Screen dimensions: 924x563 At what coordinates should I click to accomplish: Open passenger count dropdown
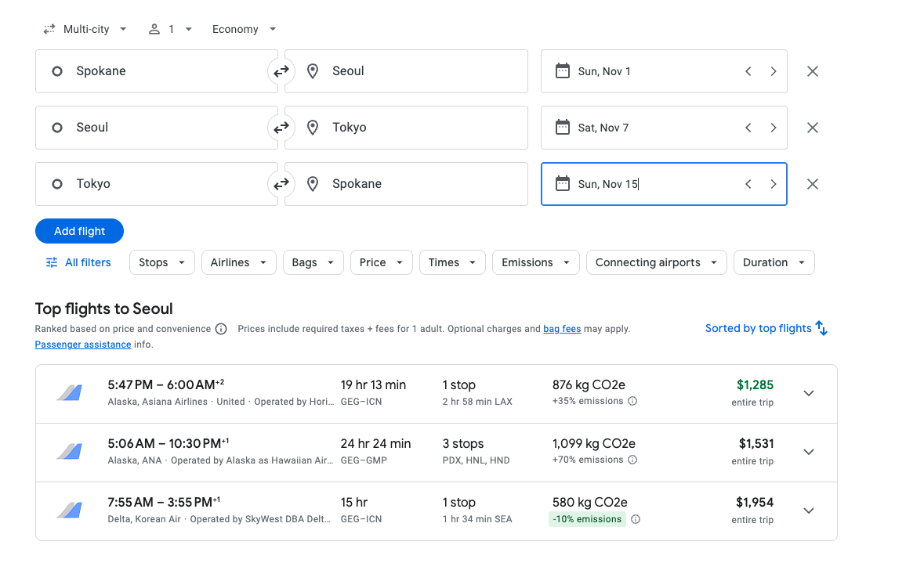tap(170, 29)
